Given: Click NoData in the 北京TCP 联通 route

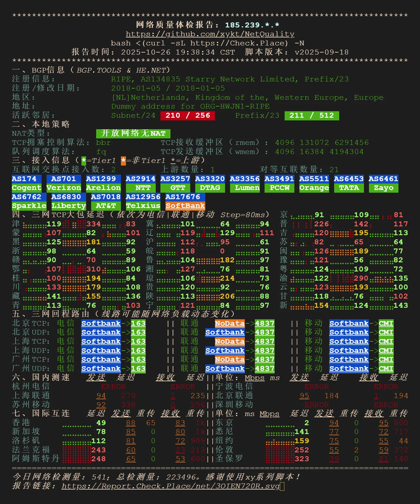Looking at the screenshot, I should (x=230, y=323).
